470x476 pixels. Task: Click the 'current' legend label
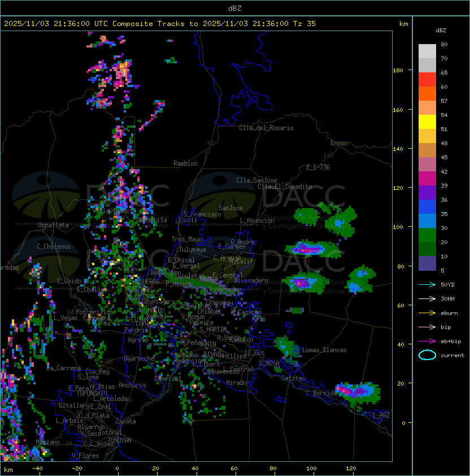pos(452,356)
